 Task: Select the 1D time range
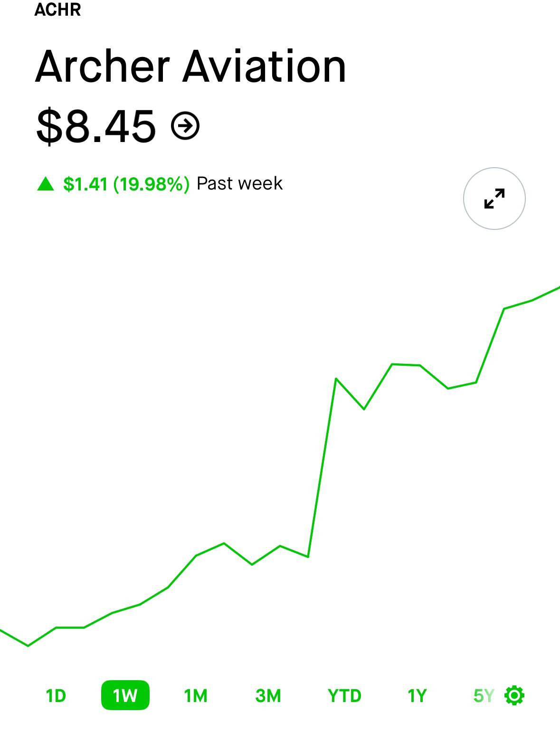(x=56, y=696)
